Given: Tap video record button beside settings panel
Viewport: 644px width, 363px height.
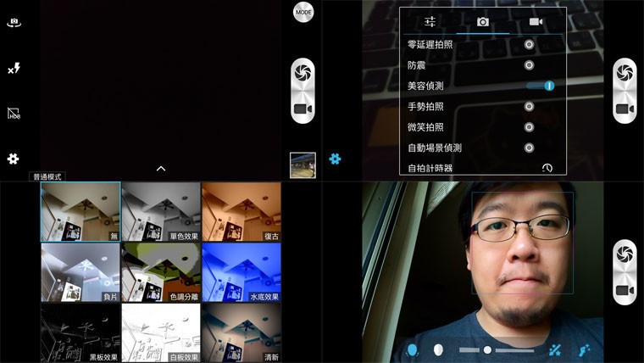Looking at the screenshot, I should click(x=625, y=109).
